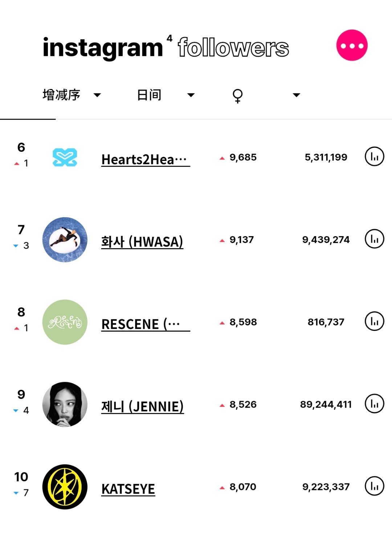Screen dimensions: 392x538
Task: Open the KATSEYE artist link
Action: click(128, 489)
